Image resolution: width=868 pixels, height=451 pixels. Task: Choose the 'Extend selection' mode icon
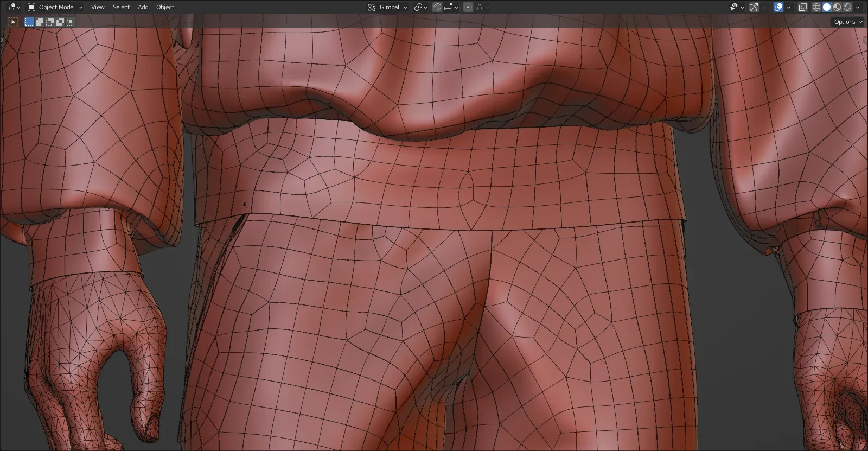tap(40, 22)
